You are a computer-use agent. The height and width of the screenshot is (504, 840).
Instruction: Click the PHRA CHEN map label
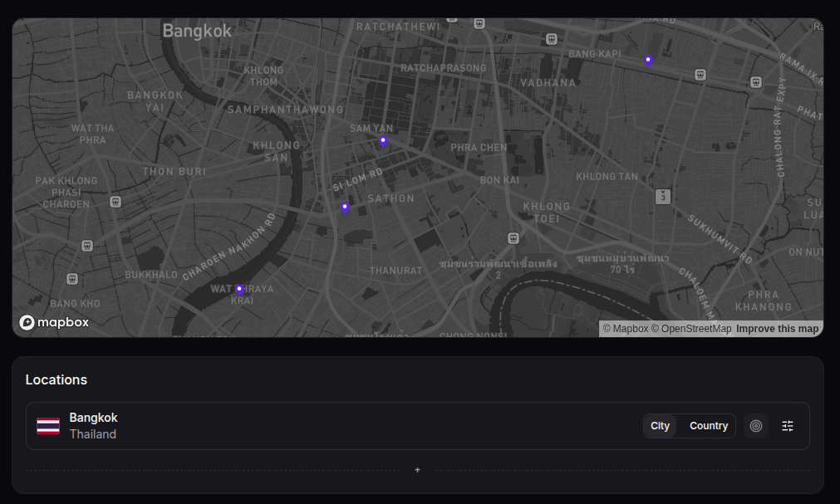click(x=479, y=147)
